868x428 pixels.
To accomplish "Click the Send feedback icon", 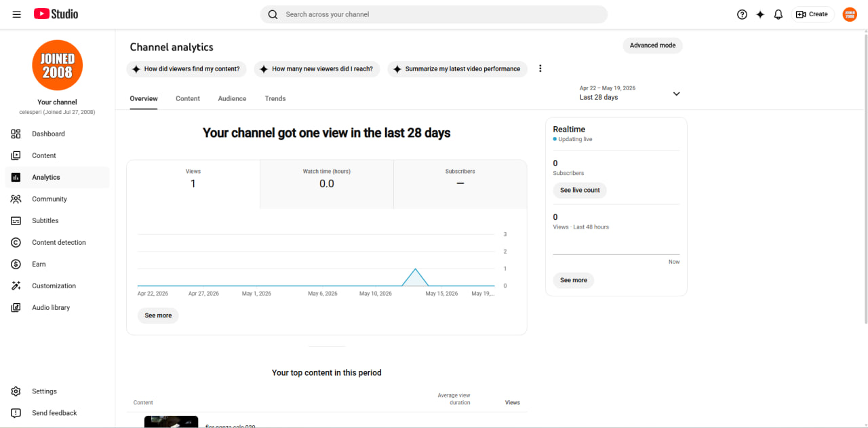I will [x=16, y=413].
